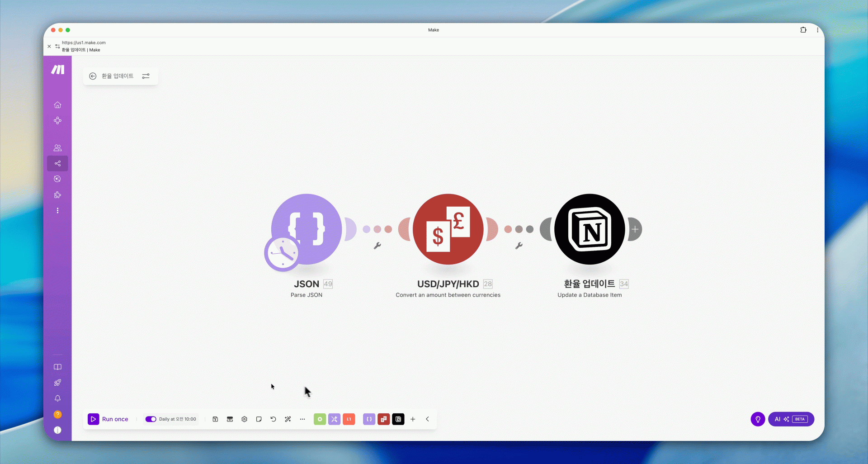Go back using the arrow beside scenario name
Image resolution: width=868 pixels, height=464 pixels.
coord(93,76)
